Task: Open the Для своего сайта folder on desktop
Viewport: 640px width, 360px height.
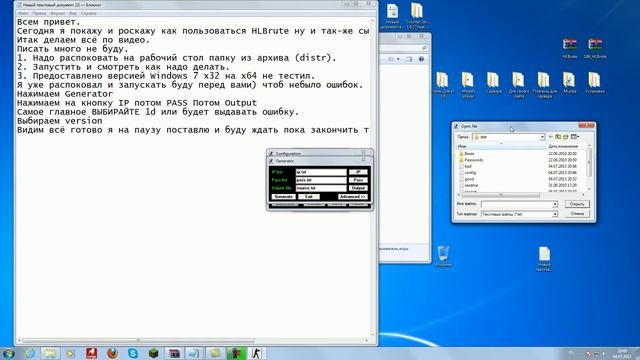Action: [519, 84]
